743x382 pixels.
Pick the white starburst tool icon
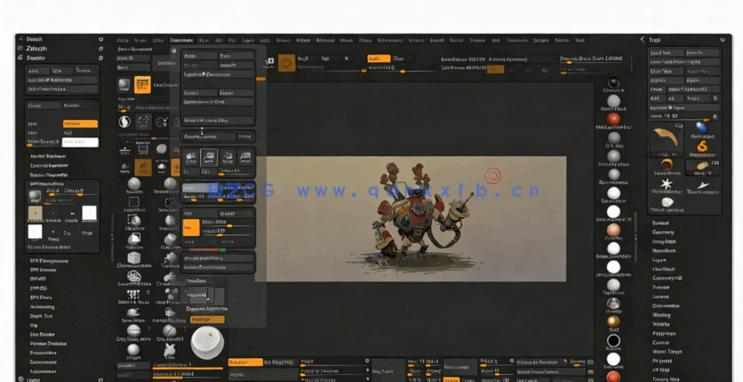click(x=667, y=184)
